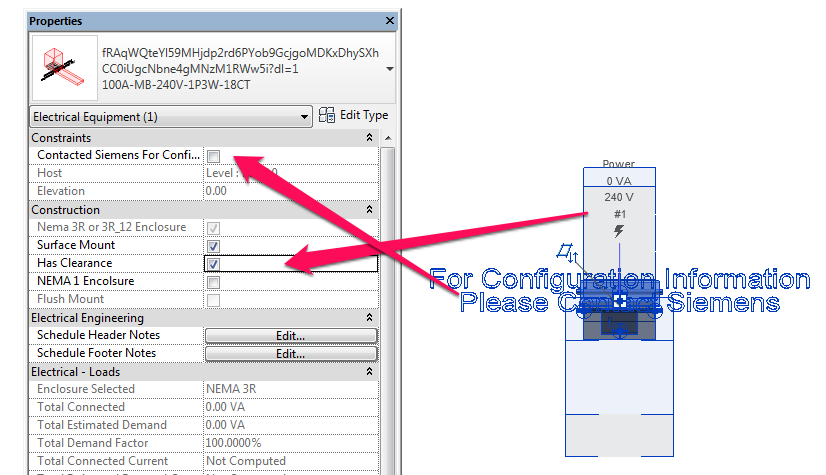Click the For Configuration Information model text
This screenshot has height=475, width=826.
(620, 279)
